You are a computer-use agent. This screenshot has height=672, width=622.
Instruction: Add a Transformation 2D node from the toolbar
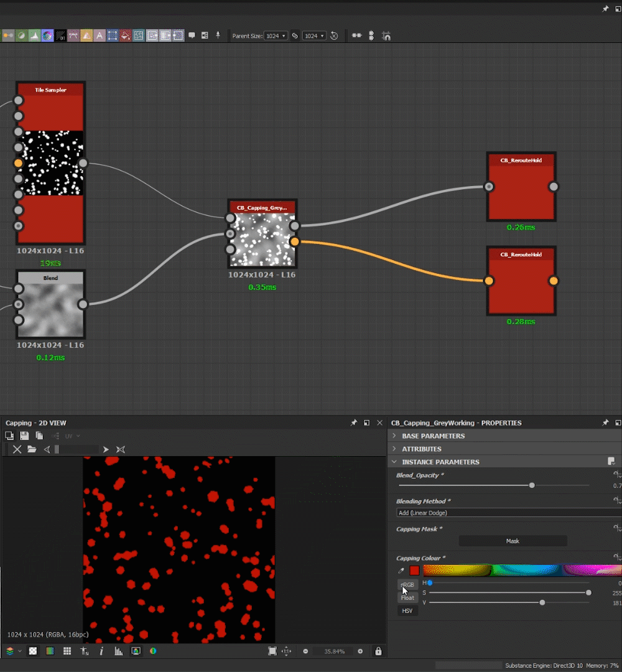coord(112,35)
